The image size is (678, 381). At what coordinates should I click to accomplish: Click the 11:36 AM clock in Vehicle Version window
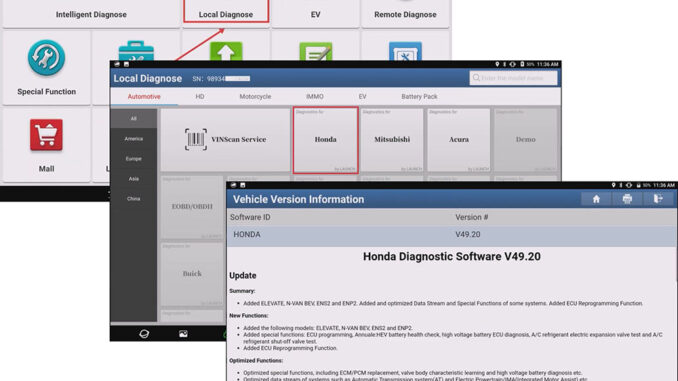[664, 185]
